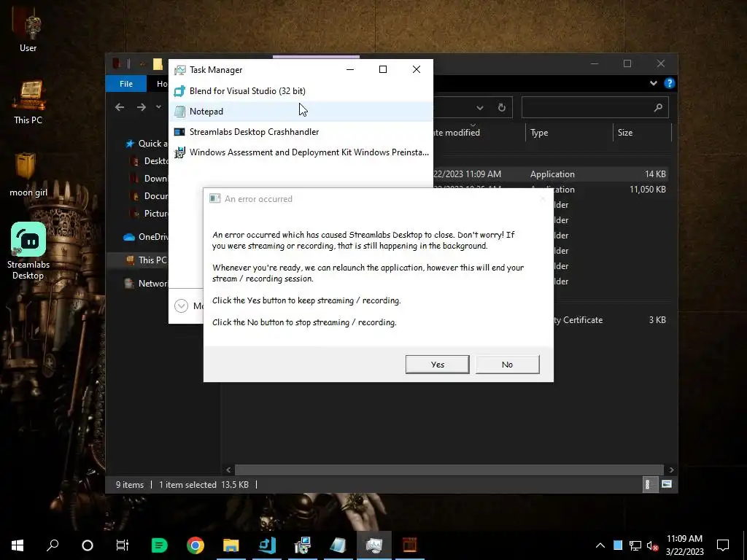
Task: Open Downloads in Quick access
Action: (150, 179)
